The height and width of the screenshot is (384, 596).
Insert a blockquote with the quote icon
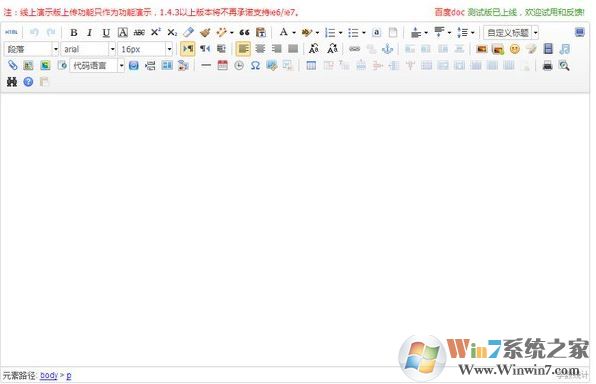[244, 33]
